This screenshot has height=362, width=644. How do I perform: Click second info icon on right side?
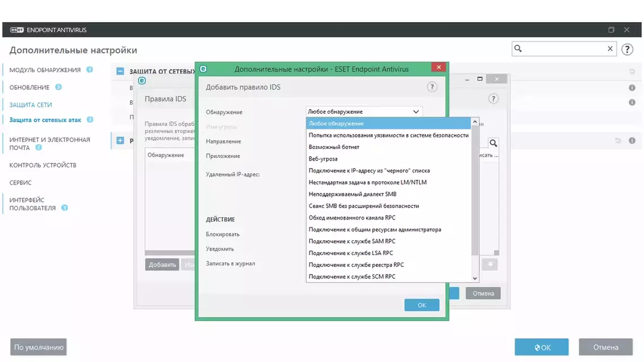[x=632, y=102]
